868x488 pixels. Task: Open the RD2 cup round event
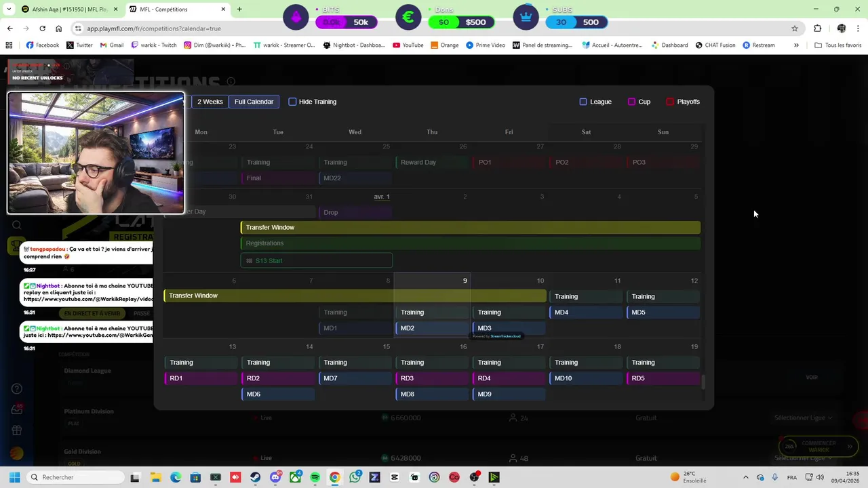(278, 378)
